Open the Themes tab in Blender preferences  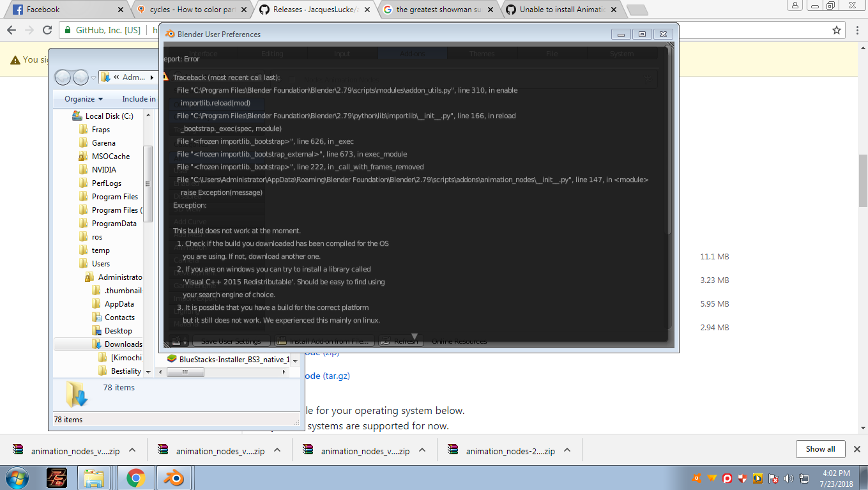tap(482, 54)
